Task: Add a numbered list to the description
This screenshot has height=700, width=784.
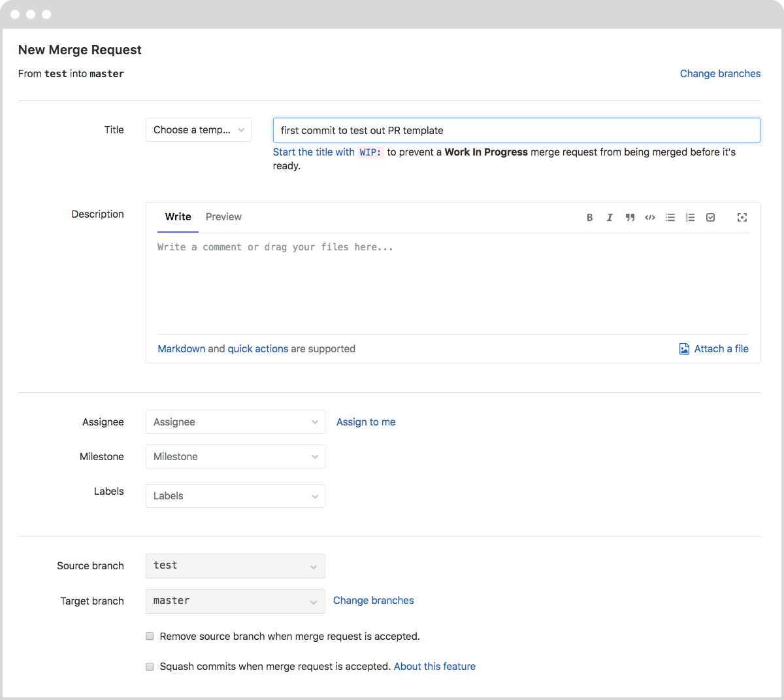Action: pyautogui.click(x=691, y=217)
